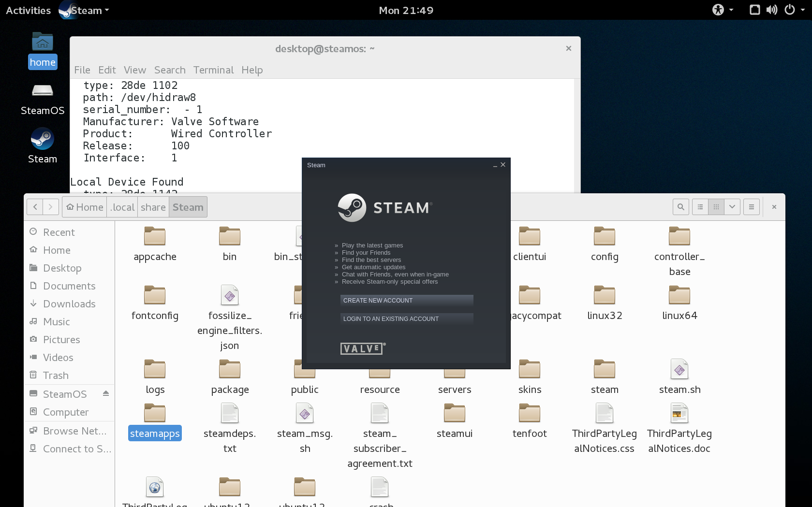The height and width of the screenshot is (507, 812).
Task: Open the appcache folder icon
Action: [155, 236]
